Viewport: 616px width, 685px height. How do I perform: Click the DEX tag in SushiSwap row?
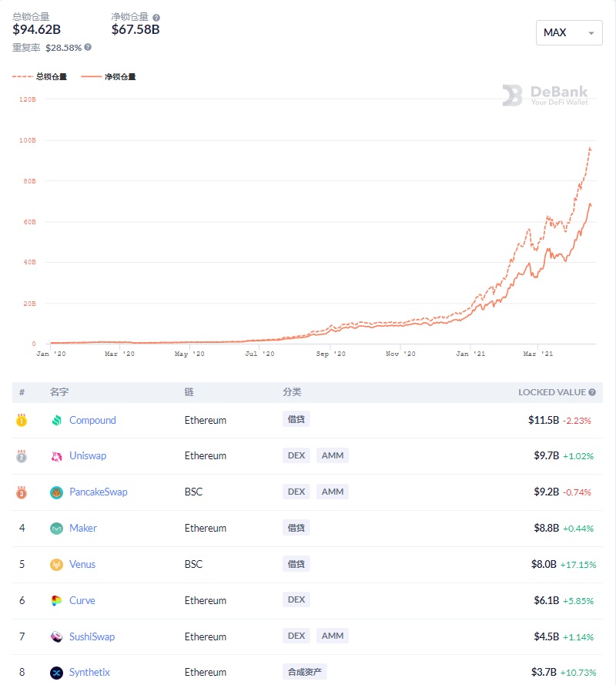click(296, 636)
